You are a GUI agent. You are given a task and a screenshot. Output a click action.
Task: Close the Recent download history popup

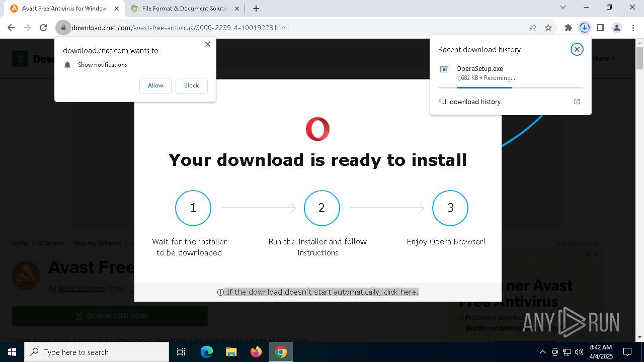(x=577, y=49)
